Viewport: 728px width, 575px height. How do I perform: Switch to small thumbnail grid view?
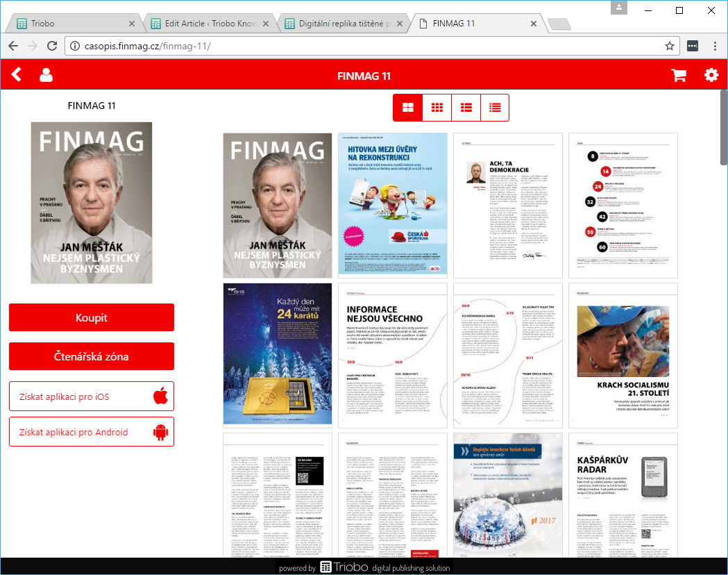click(x=437, y=108)
